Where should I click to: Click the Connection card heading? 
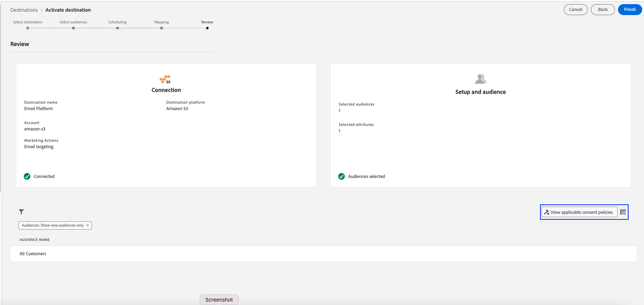pyautogui.click(x=166, y=90)
